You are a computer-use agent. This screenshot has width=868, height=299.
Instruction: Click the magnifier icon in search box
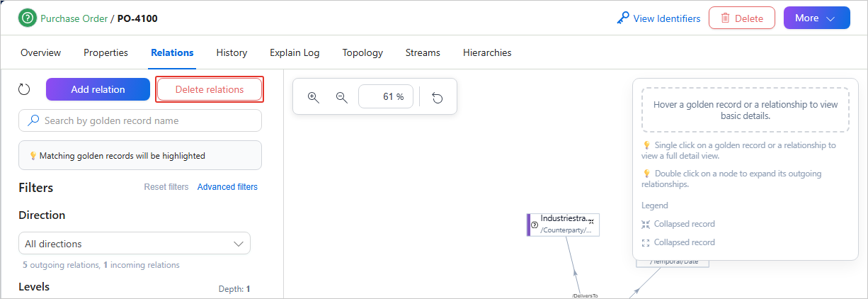[33, 120]
